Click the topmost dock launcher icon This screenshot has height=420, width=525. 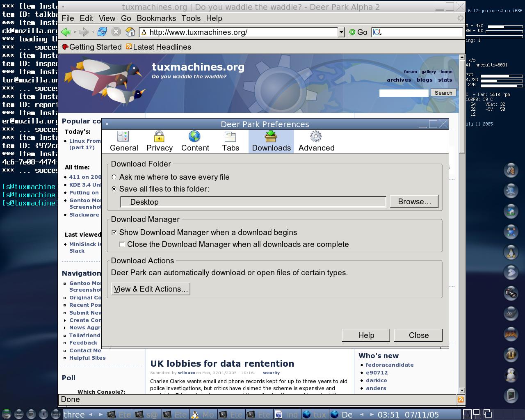(511, 170)
